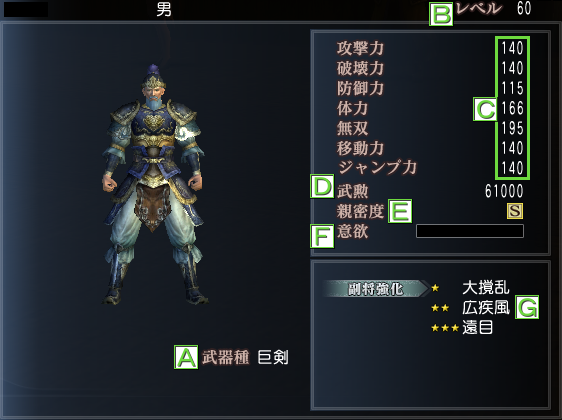Screen dimensions: 562x420
Task: Select the green C marker next to 体力
Action: [x=485, y=109]
